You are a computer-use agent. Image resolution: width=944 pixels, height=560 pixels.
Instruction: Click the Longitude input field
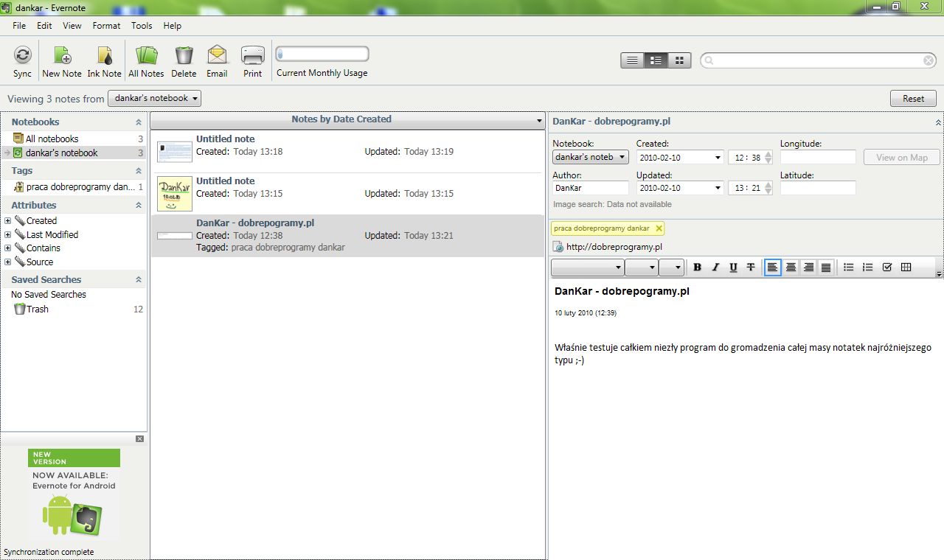(818, 157)
